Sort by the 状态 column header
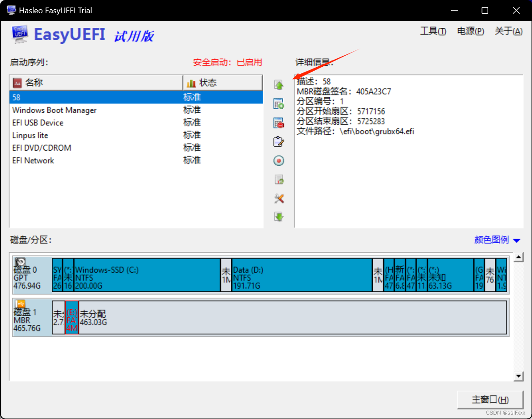Image resolution: width=532 pixels, height=419 pixels. 222,83
